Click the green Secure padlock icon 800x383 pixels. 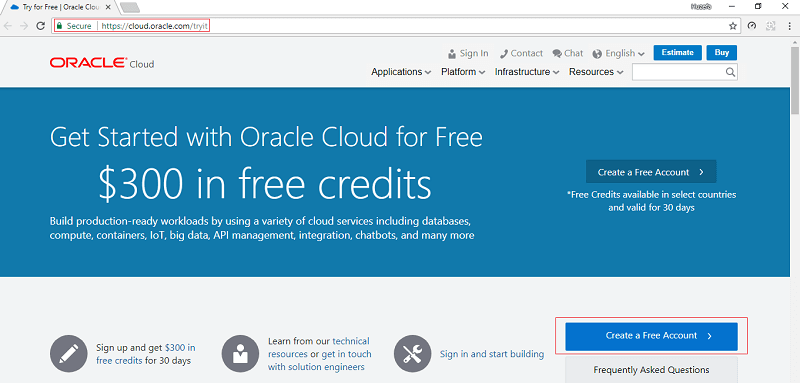(60, 26)
